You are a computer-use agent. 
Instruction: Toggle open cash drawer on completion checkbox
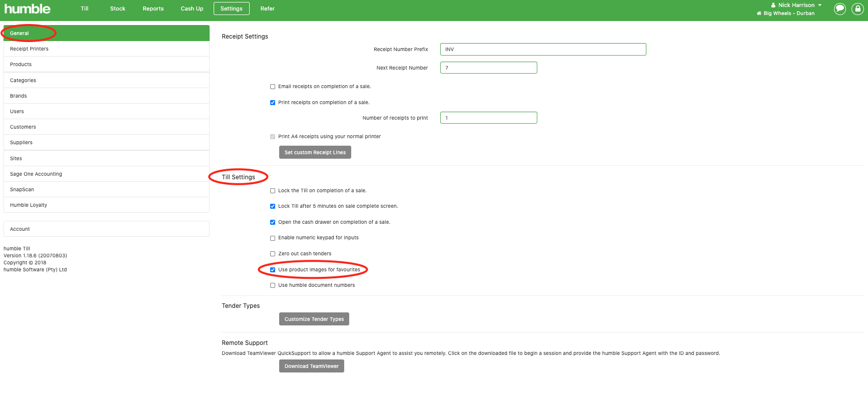coord(273,222)
